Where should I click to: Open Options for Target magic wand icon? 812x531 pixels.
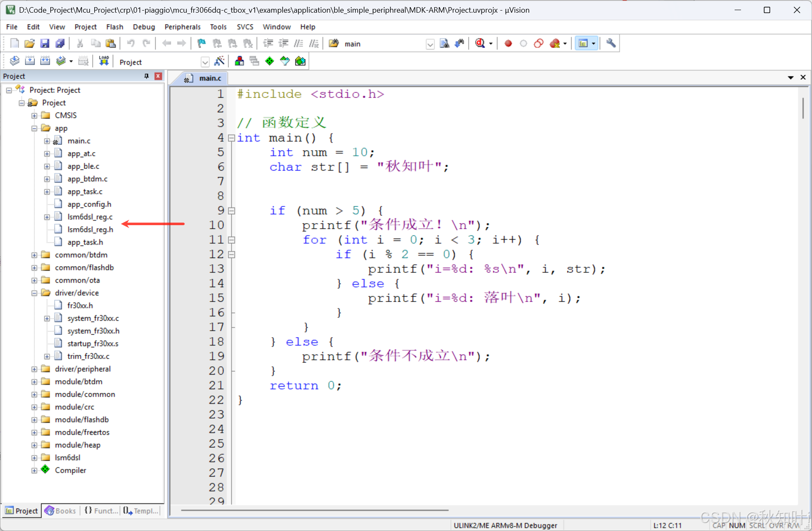(219, 61)
